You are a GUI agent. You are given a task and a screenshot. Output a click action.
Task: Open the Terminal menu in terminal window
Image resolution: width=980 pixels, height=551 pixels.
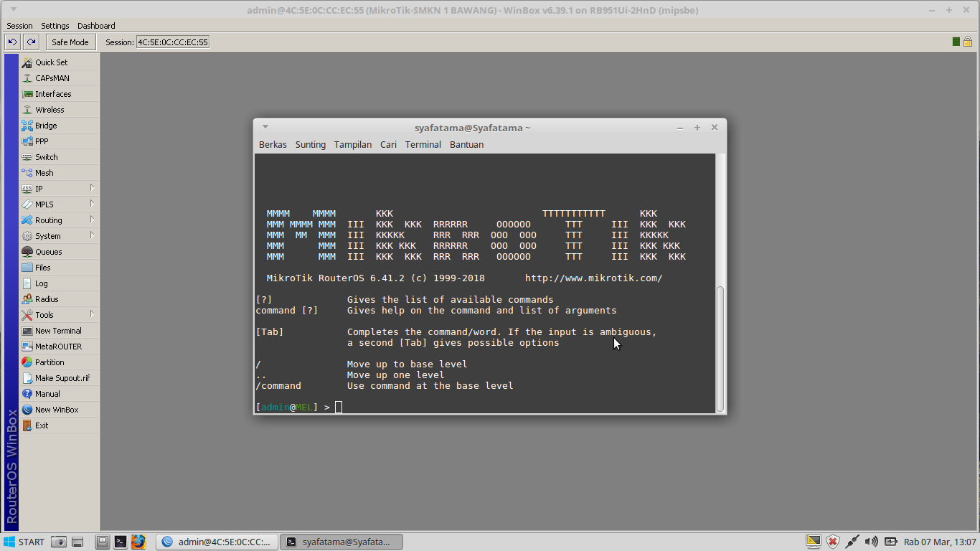coord(423,144)
